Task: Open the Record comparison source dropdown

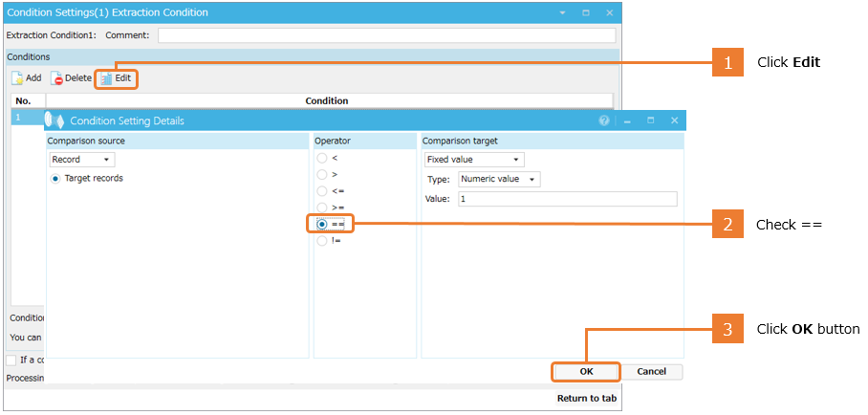Action: click(82, 160)
